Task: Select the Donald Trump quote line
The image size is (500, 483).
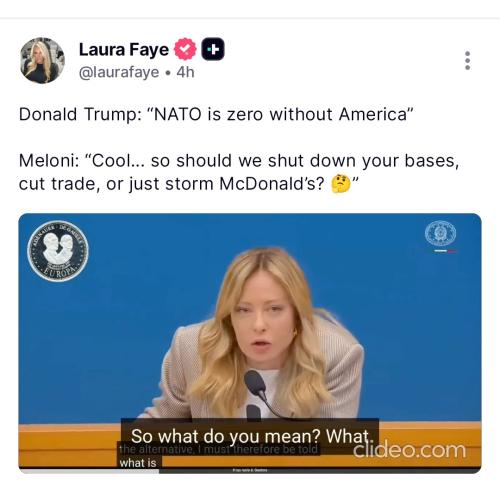Action: (x=216, y=114)
